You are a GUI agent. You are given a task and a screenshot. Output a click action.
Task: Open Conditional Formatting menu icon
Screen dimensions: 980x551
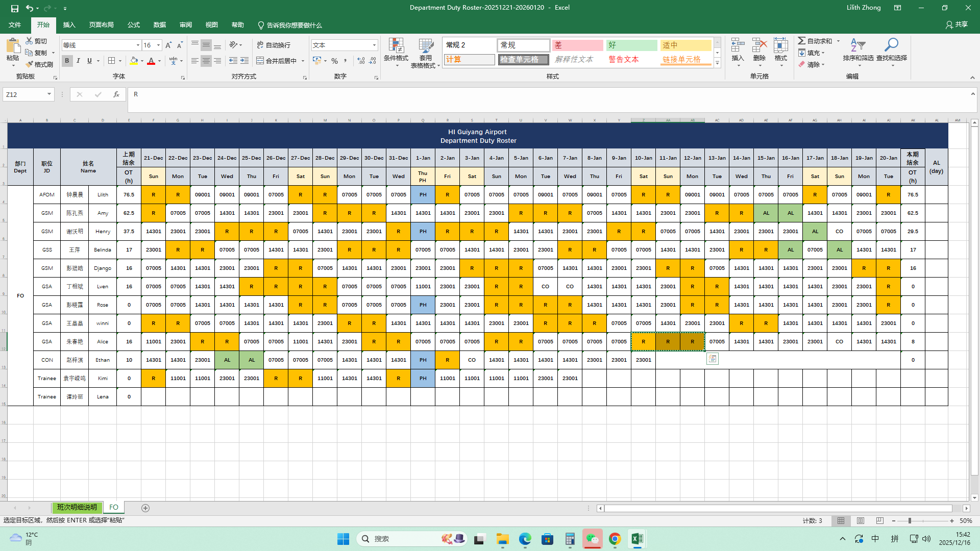tap(396, 46)
